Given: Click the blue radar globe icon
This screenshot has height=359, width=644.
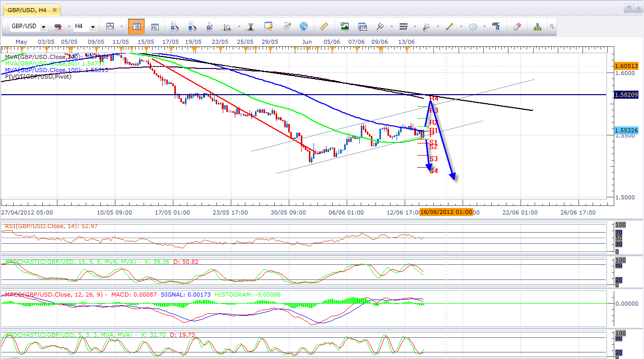Looking at the screenshot, I should (x=303, y=27).
